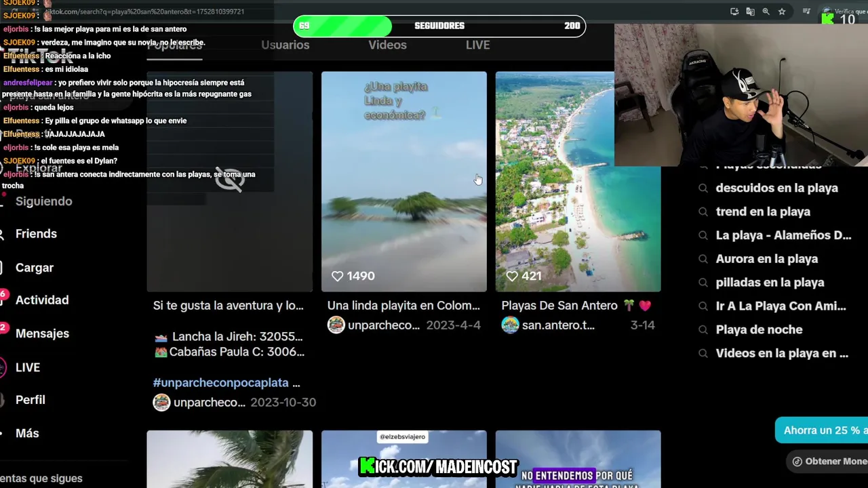Open username unparcheco... dated 2023-4-4
The image size is (868, 488).
384,325
